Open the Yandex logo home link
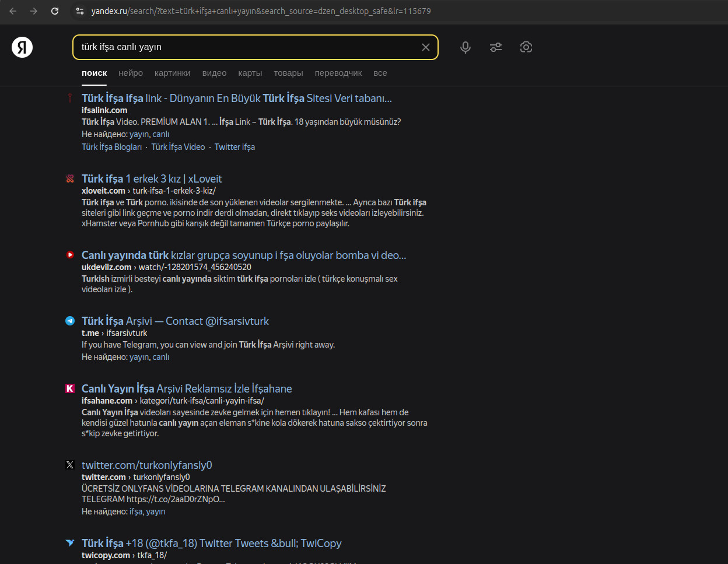 click(22, 47)
